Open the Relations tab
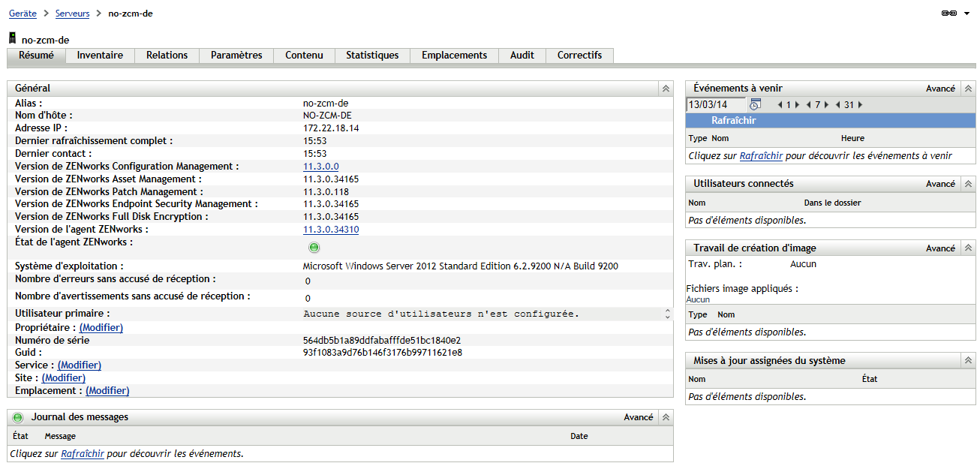980x466 pixels. 167,56
